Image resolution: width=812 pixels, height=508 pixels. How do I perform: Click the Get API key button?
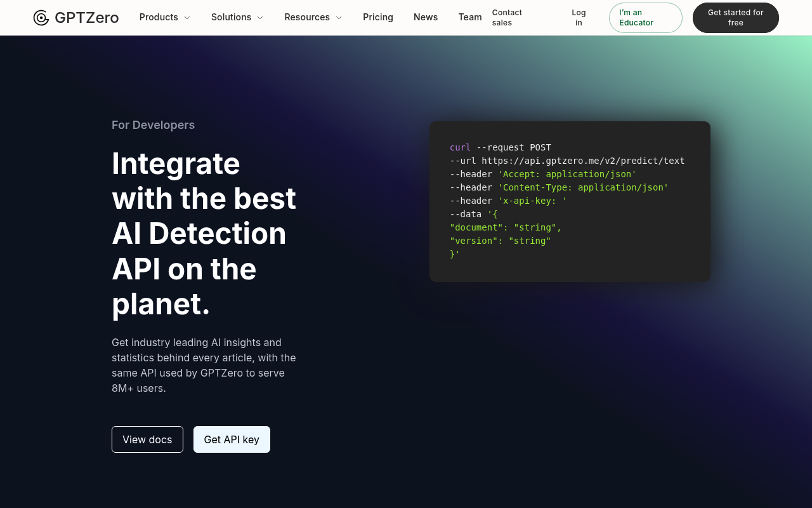(x=232, y=439)
